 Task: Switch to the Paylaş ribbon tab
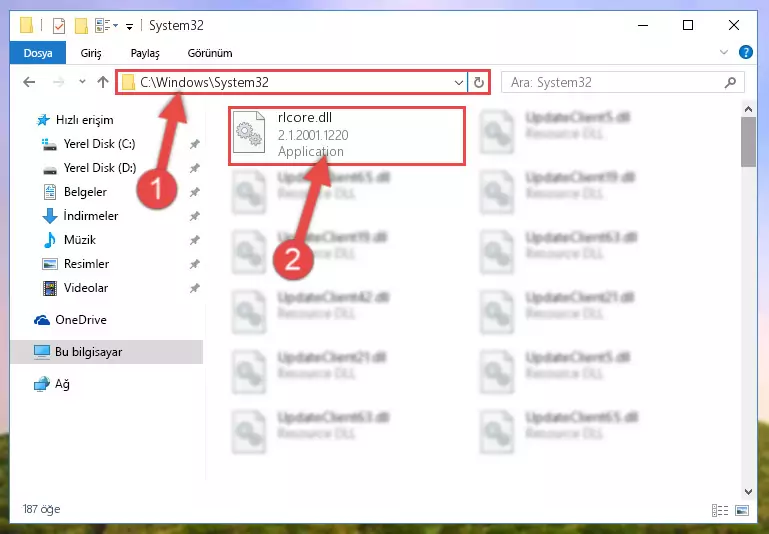pos(145,53)
